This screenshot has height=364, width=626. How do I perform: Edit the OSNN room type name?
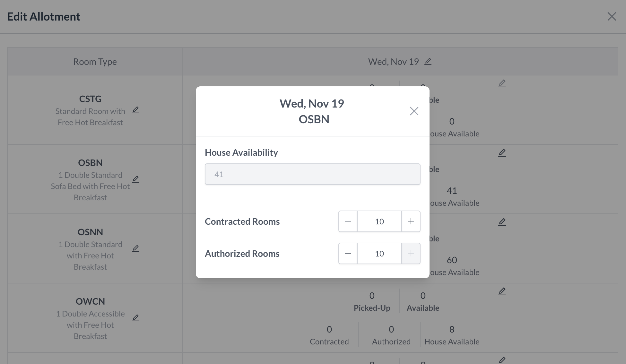(x=135, y=248)
